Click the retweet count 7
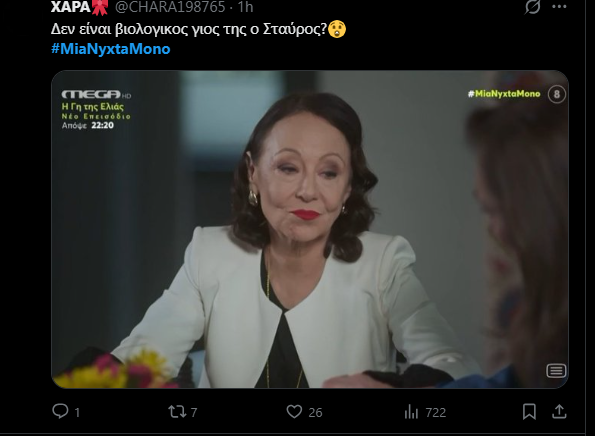The image size is (595, 436). click(194, 412)
